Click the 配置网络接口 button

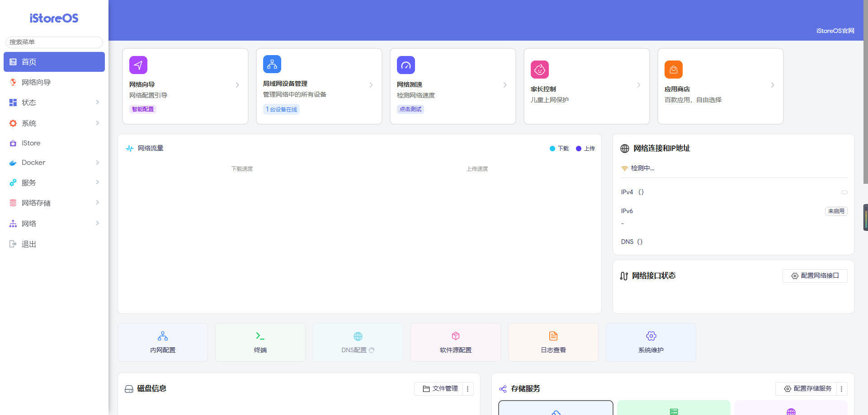pos(815,276)
